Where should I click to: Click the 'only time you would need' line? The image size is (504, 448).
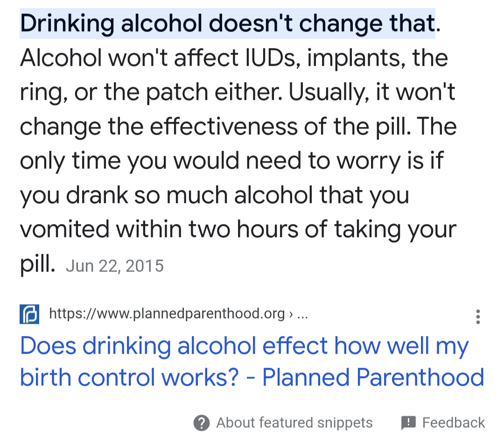231,161
